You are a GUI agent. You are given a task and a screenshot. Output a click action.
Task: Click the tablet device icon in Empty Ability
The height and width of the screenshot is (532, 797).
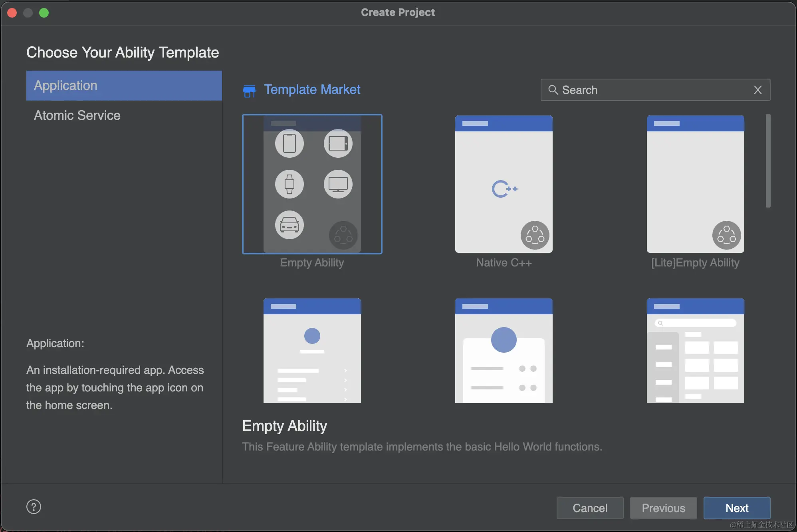[338, 143]
